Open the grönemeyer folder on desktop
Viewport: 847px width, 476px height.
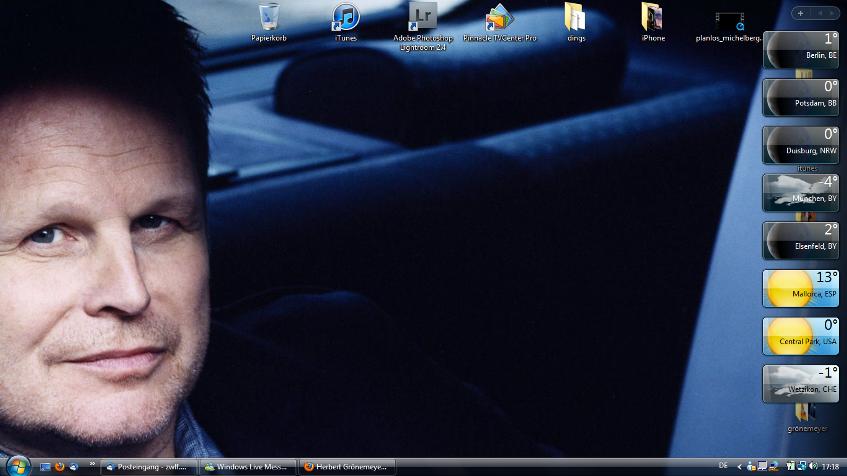click(806, 412)
